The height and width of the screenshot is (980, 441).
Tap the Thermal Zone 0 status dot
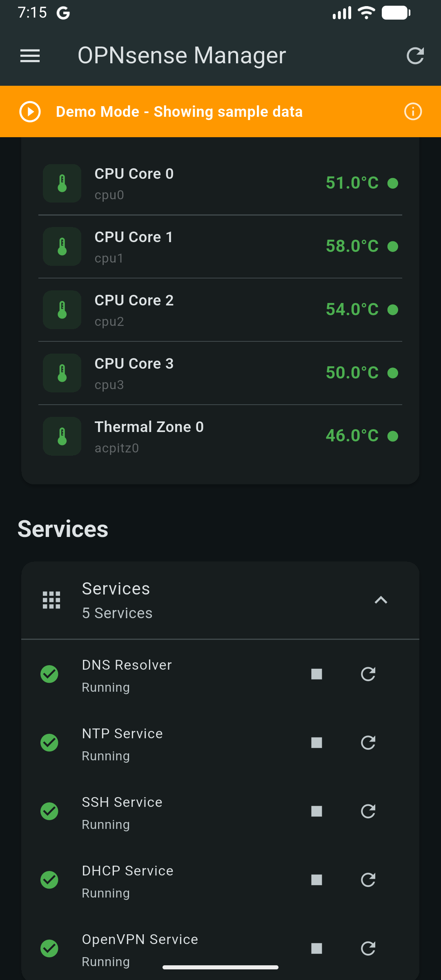[393, 437]
